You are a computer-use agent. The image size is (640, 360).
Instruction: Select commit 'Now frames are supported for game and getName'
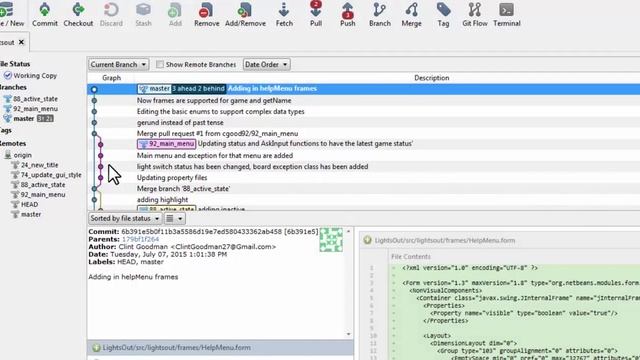[363, 100]
